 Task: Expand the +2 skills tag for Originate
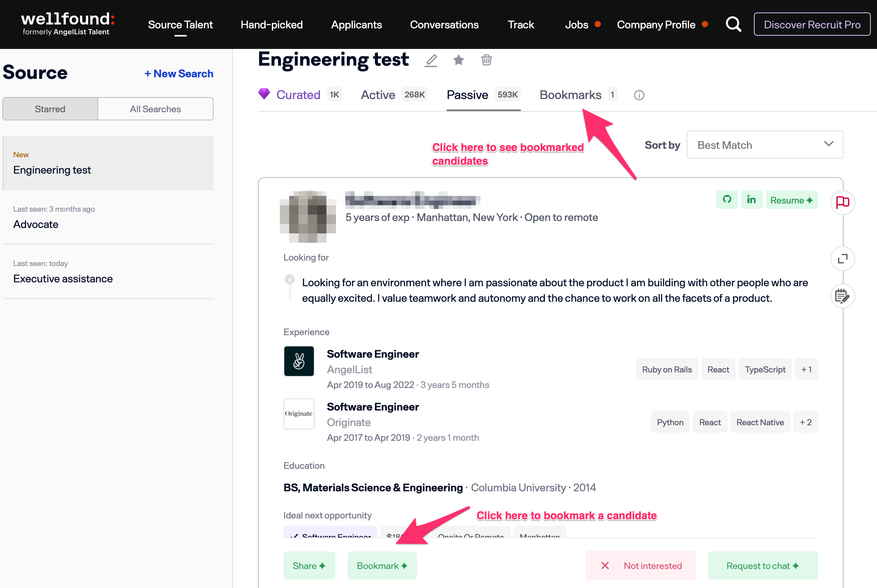806,422
